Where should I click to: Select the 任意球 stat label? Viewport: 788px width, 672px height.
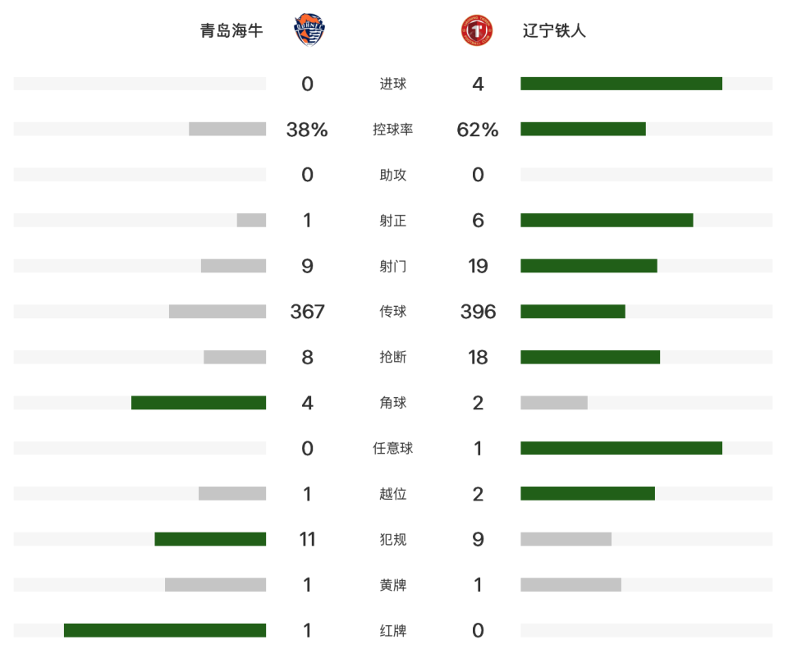point(393,448)
